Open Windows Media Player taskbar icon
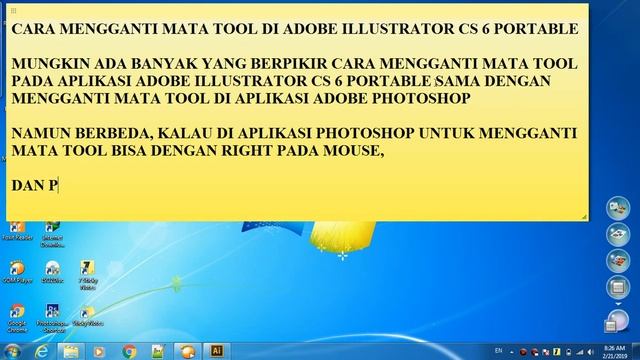This screenshot has height=360, width=640. point(99,352)
